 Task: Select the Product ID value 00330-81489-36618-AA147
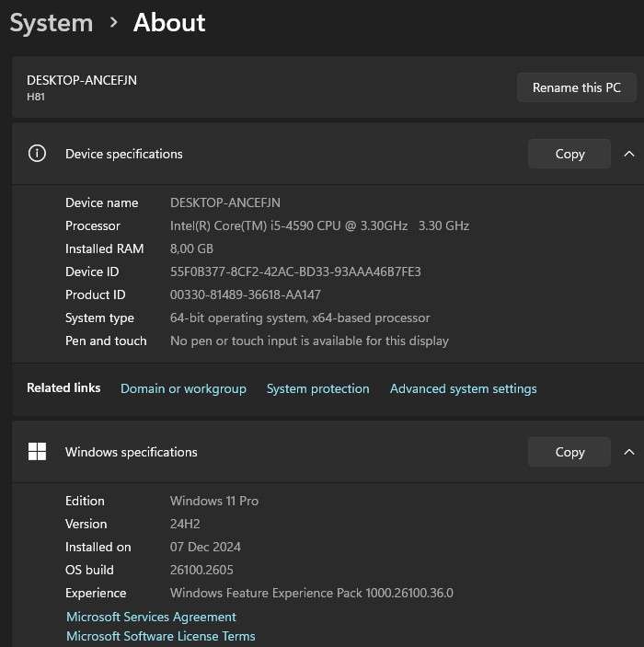click(x=245, y=295)
